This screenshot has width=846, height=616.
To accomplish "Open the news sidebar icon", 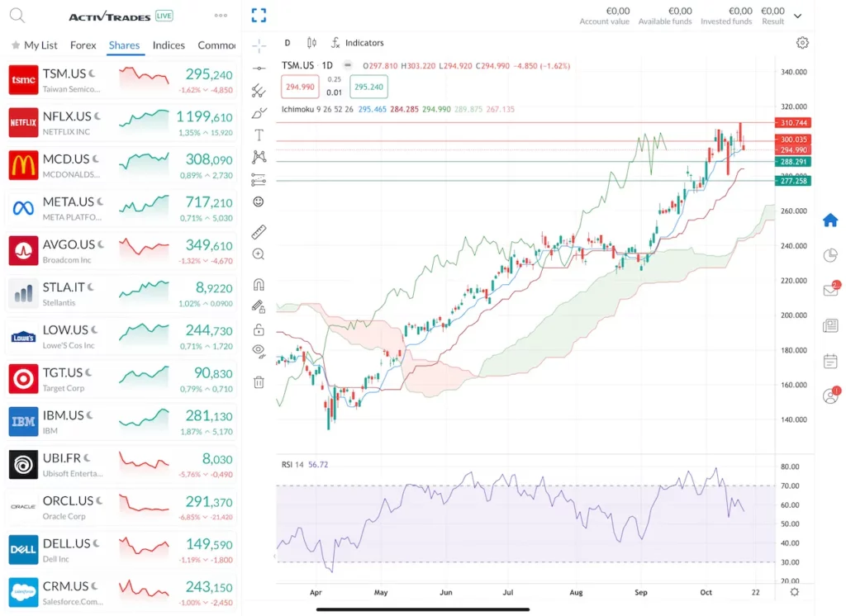I will pyautogui.click(x=830, y=325).
